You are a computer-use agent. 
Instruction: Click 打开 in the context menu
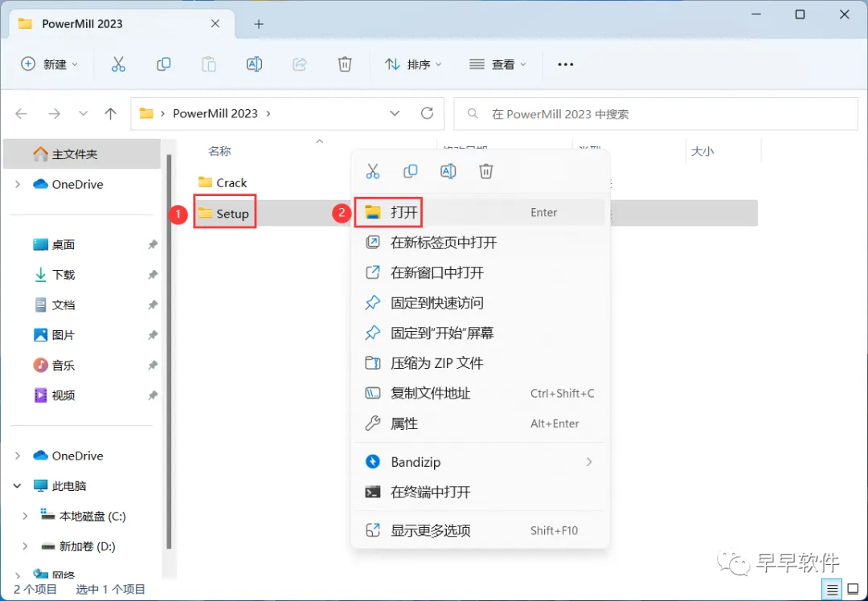480,212
